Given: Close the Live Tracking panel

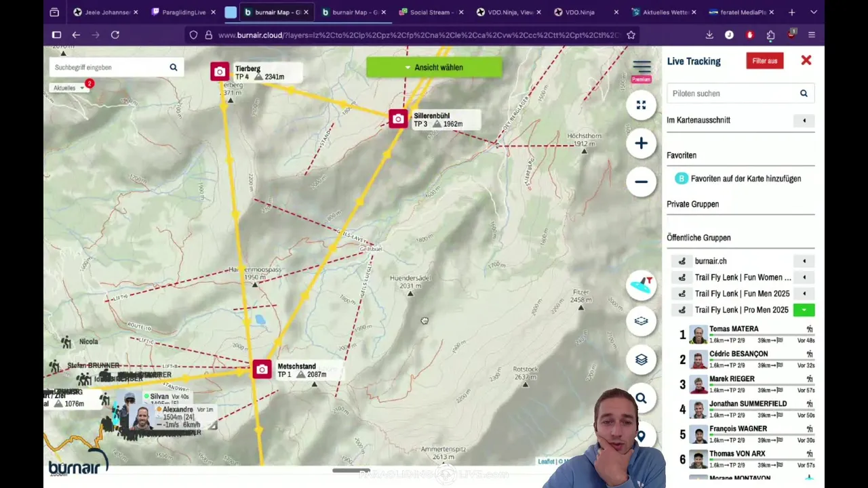Looking at the screenshot, I should click(x=806, y=60).
